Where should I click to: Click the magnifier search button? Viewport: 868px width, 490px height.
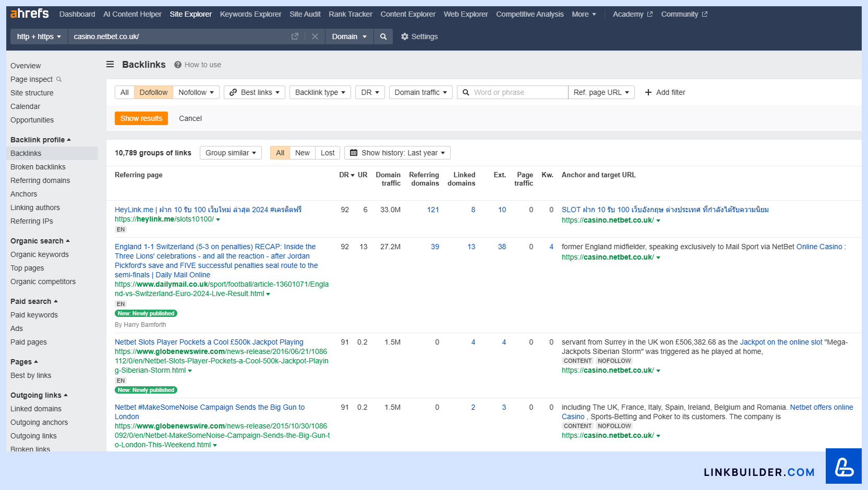coord(383,36)
